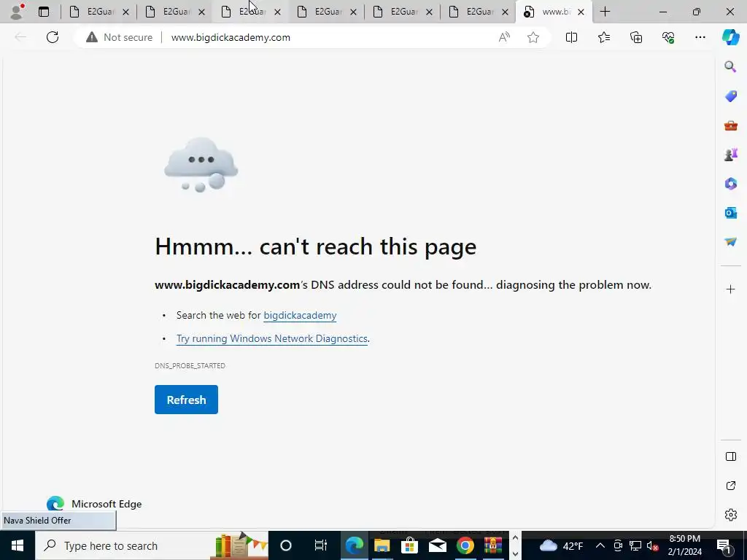Open Google Chrome from the taskbar
The width and height of the screenshot is (747, 560).
(465, 545)
